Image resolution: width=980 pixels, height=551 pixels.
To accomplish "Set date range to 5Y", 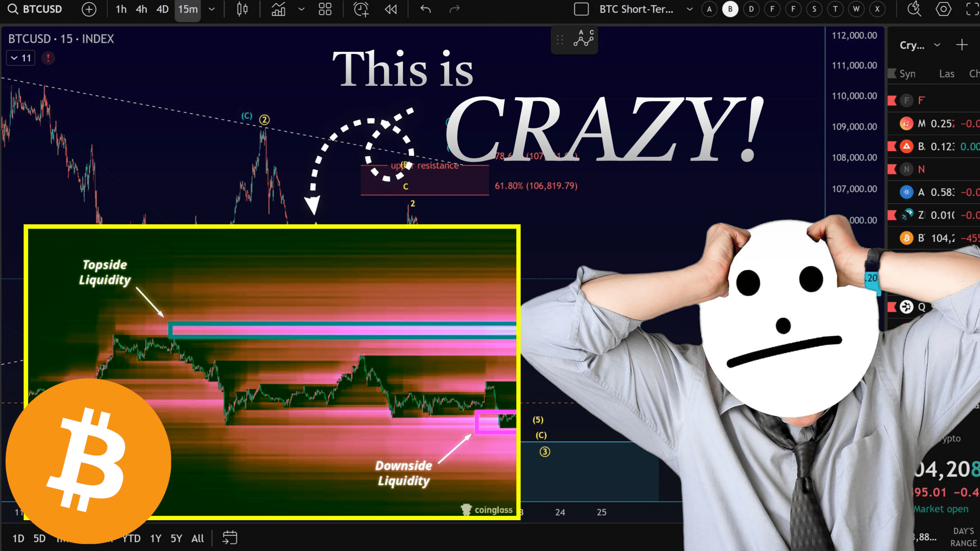I will click(176, 538).
